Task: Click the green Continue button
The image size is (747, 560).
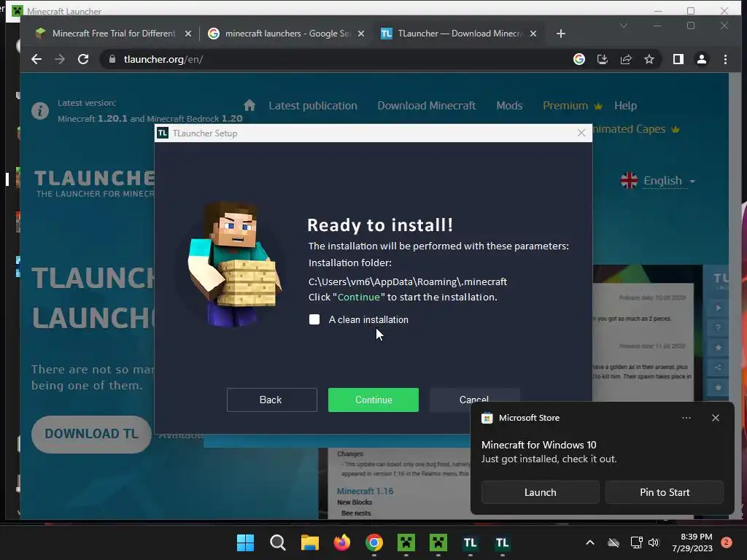Action: pyautogui.click(x=373, y=400)
